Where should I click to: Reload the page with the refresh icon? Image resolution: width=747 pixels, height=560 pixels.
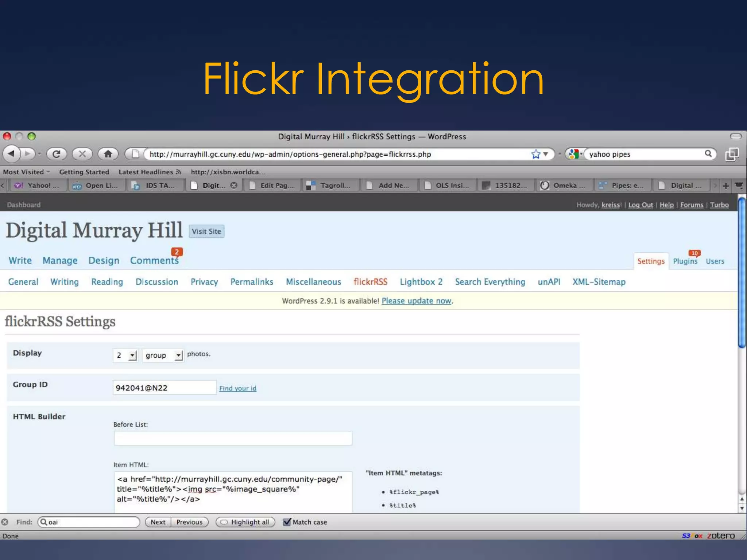[x=57, y=154]
